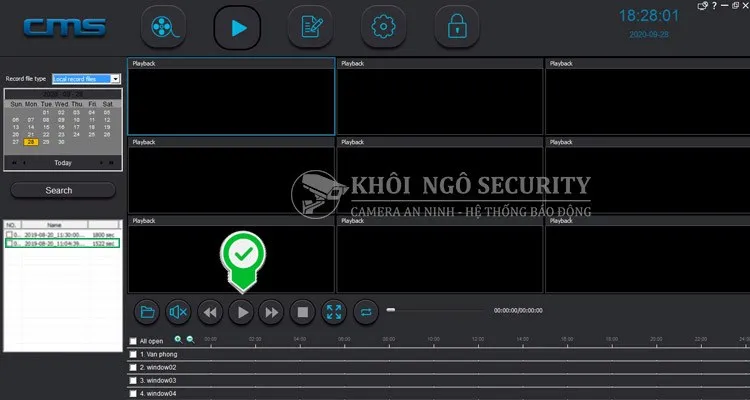Click the 06:00 mark on timeline ruler
This screenshot has height=400, width=750.
pyautogui.click(x=344, y=339)
